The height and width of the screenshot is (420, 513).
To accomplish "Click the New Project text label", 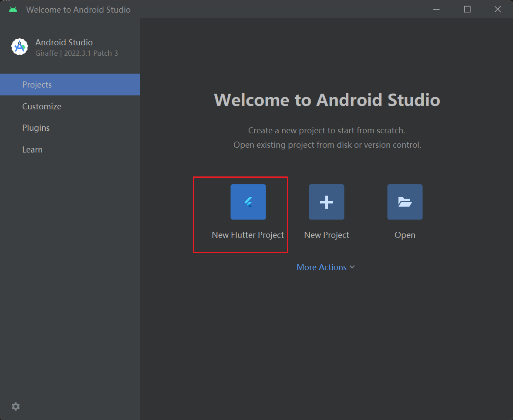I will pos(327,235).
